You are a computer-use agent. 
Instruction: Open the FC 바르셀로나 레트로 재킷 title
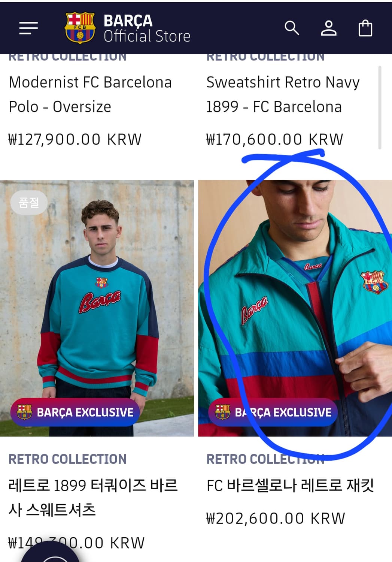click(290, 486)
